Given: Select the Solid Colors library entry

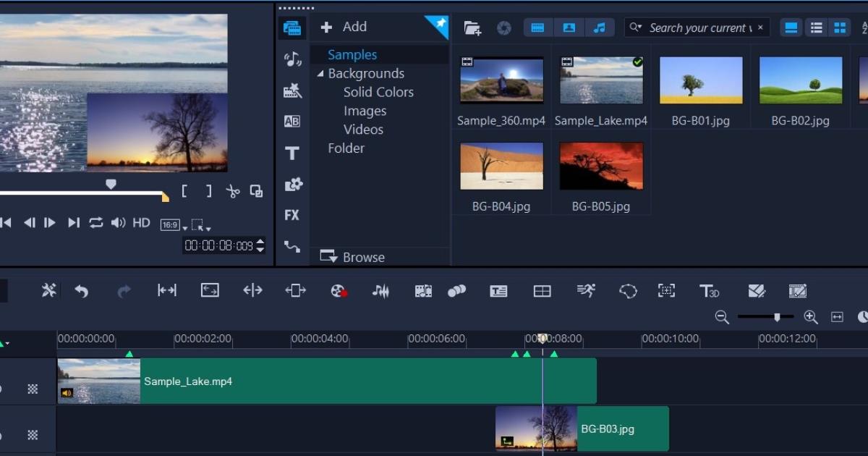Looking at the screenshot, I should [x=378, y=92].
